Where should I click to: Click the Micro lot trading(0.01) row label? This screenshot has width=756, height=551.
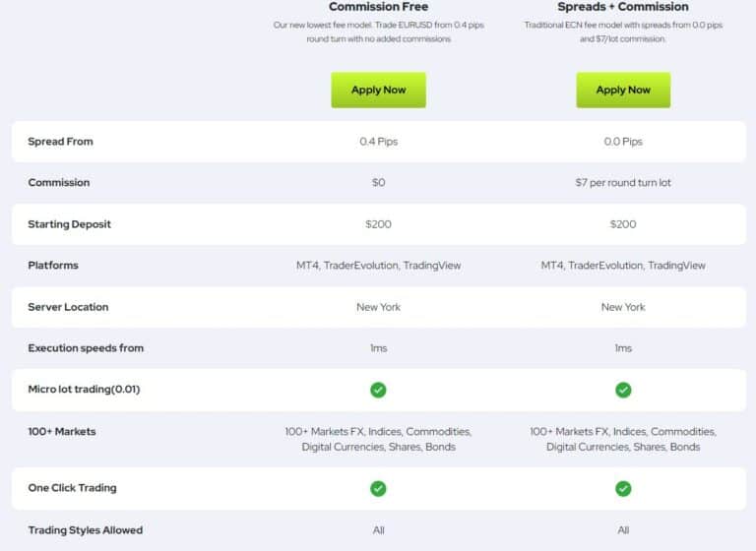click(x=84, y=390)
